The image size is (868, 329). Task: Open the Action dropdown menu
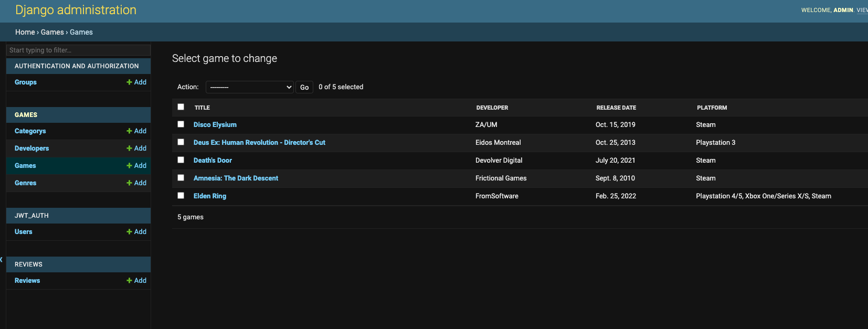pyautogui.click(x=249, y=87)
